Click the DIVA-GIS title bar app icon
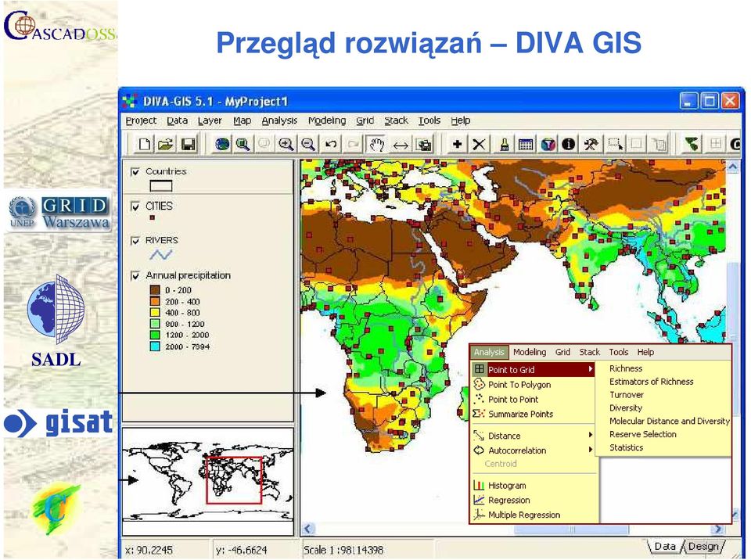 (x=130, y=101)
